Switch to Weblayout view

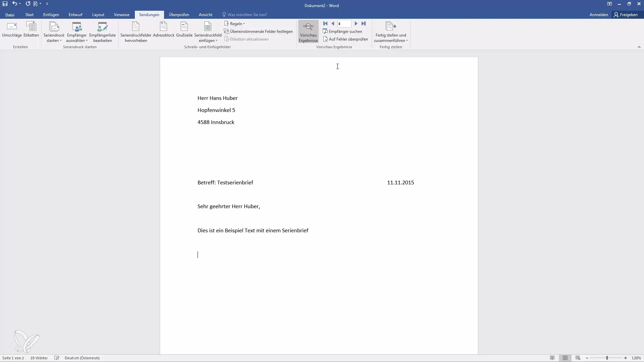click(578, 358)
